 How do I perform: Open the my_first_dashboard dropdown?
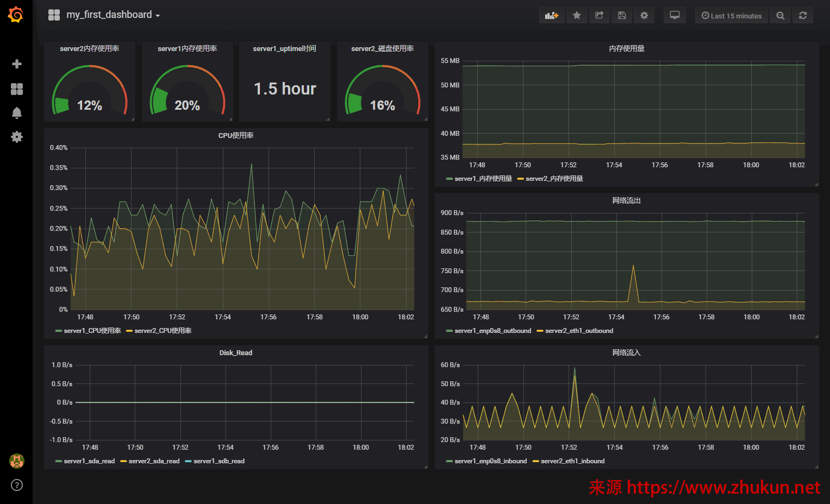113,15
